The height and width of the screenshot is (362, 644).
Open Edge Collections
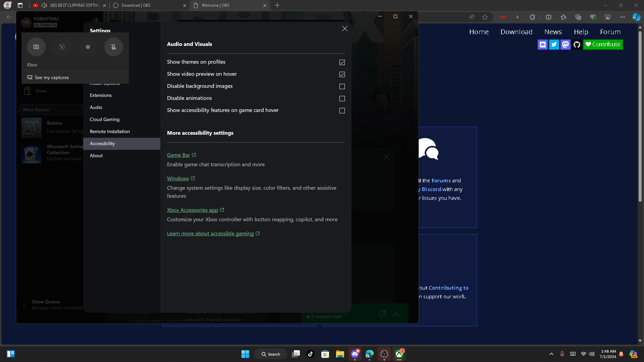pyautogui.click(x=578, y=17)
